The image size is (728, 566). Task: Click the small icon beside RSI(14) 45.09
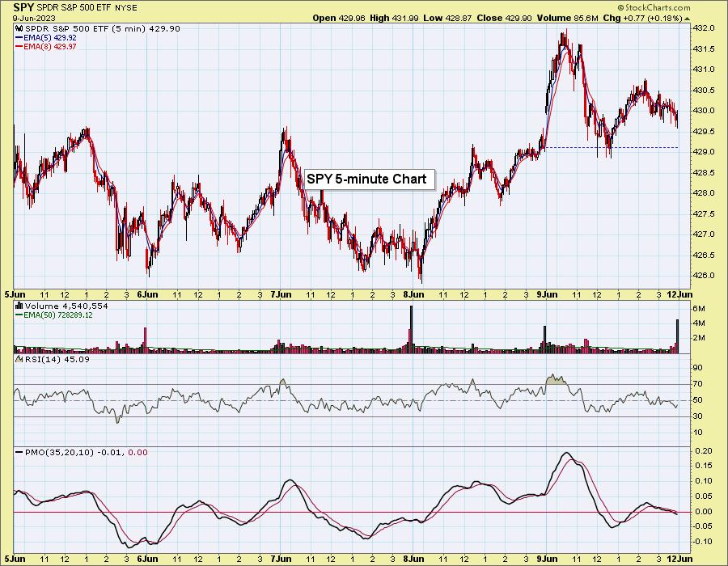tap(19, 359)
